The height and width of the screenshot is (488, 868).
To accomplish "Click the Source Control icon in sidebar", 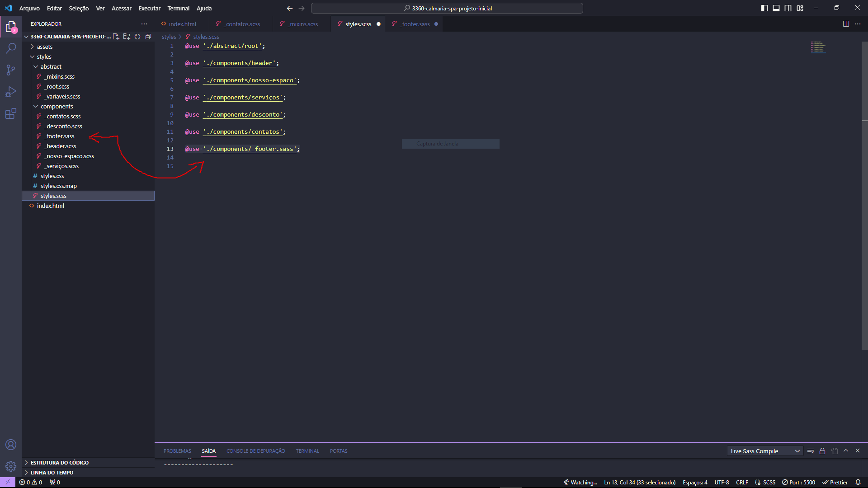I will click(x=11, y=69).
